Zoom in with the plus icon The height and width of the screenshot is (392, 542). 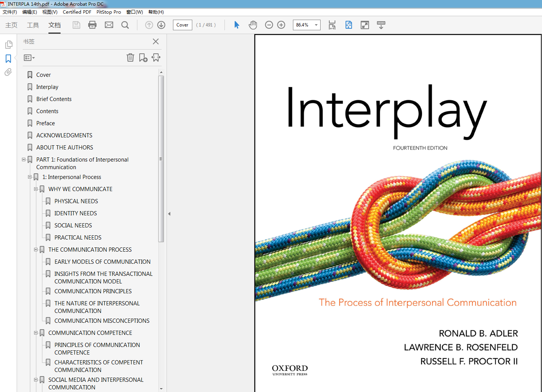coord(281,25)
